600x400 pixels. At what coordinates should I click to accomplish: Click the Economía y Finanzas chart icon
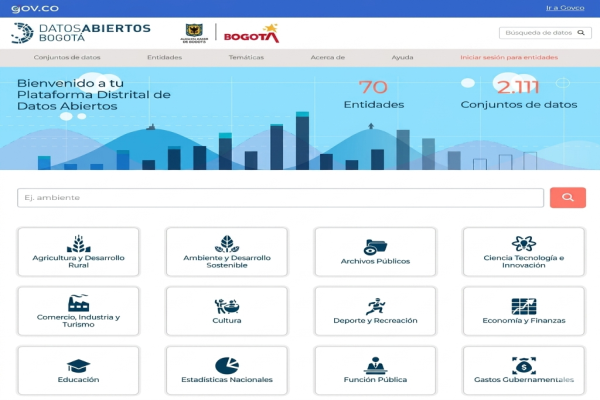coord(524,306)
